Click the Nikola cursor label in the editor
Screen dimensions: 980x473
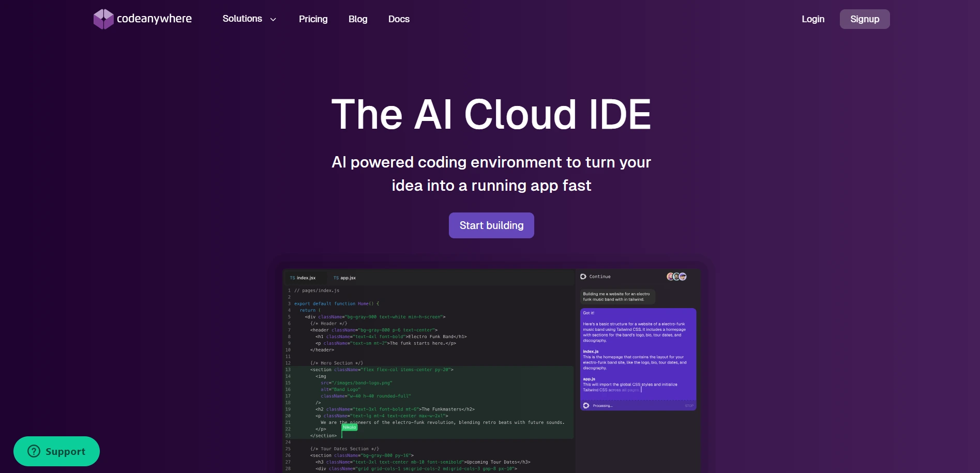[x=349, y=428]
